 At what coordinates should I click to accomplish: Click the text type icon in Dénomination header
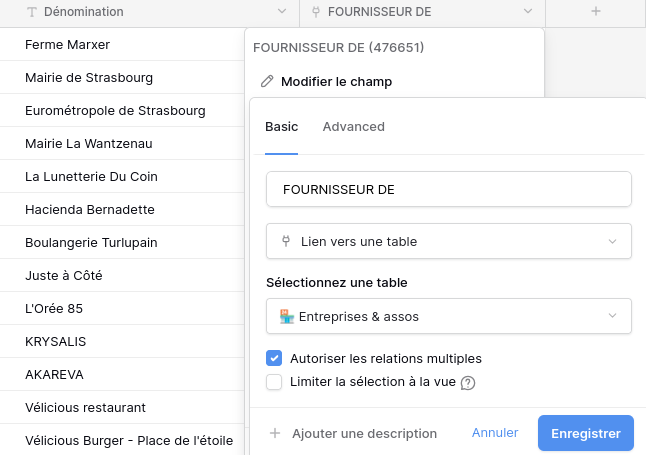pyautogui.click(x=32, y=12)
